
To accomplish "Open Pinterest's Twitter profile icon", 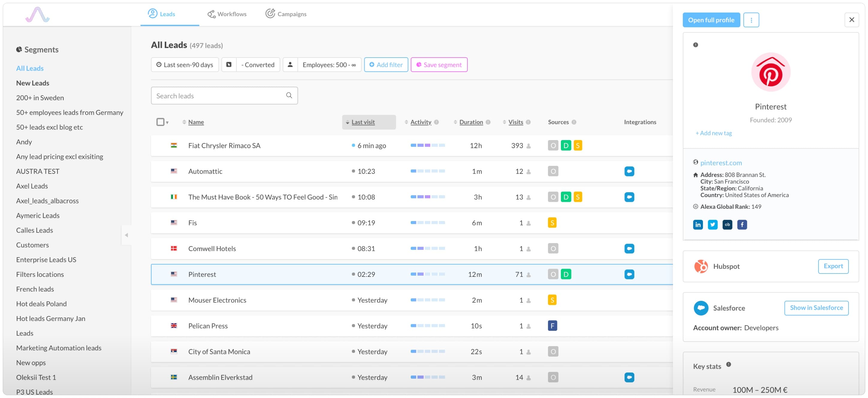I will [x=712, y=225].
